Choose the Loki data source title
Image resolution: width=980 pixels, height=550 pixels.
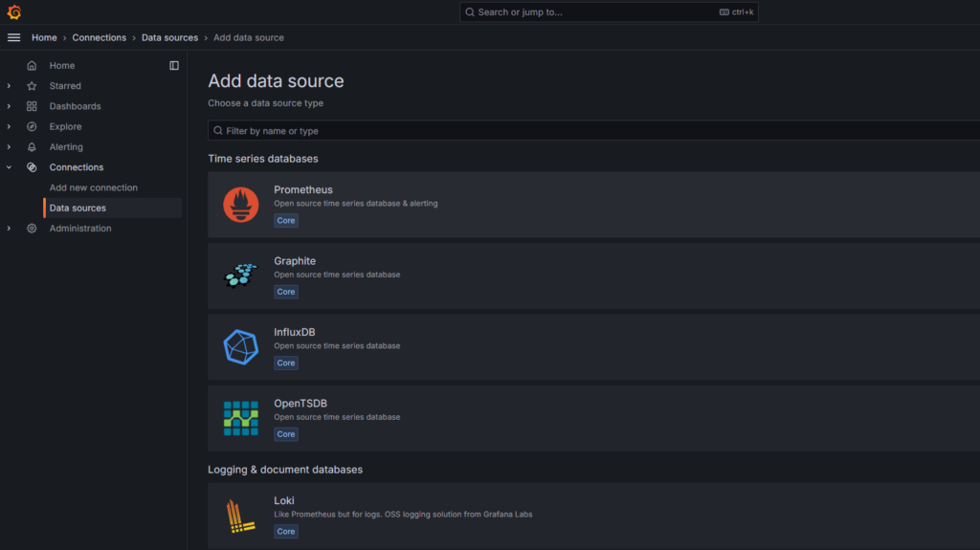click(283, 500)
